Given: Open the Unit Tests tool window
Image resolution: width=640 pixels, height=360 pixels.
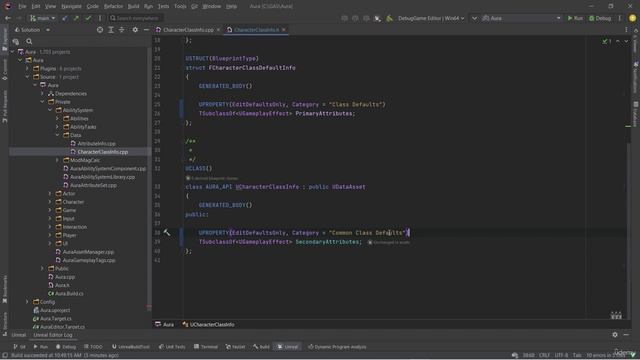Looking at the screenshot, I should click(x=172, y=347).
